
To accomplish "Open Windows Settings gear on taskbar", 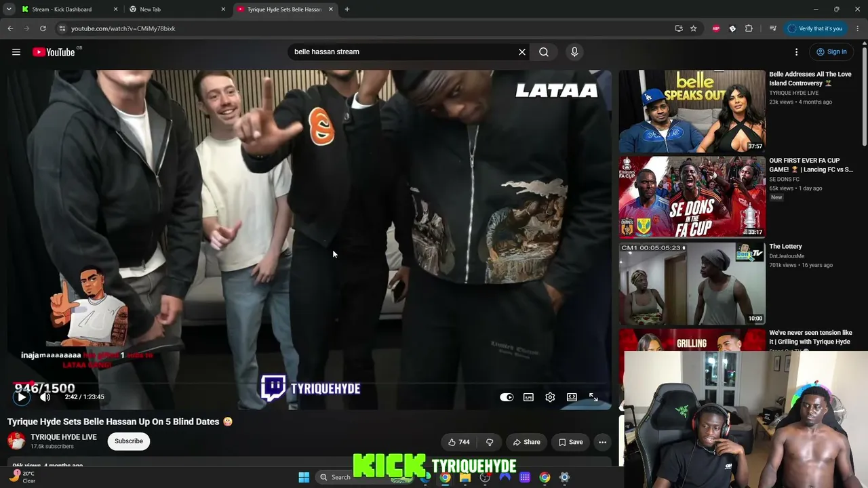I will (x=564, y=477).
